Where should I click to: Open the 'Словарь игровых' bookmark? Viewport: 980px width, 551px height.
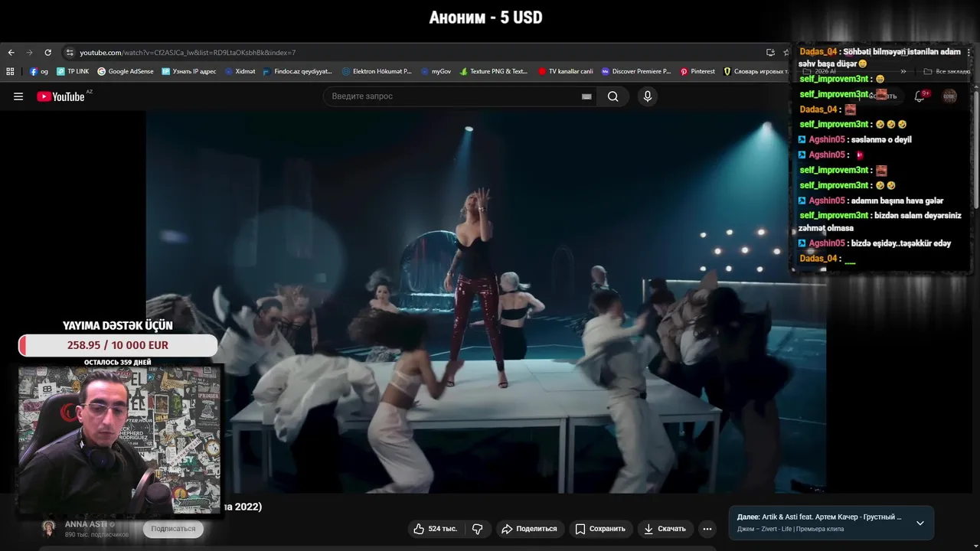[x=756, y=71]
